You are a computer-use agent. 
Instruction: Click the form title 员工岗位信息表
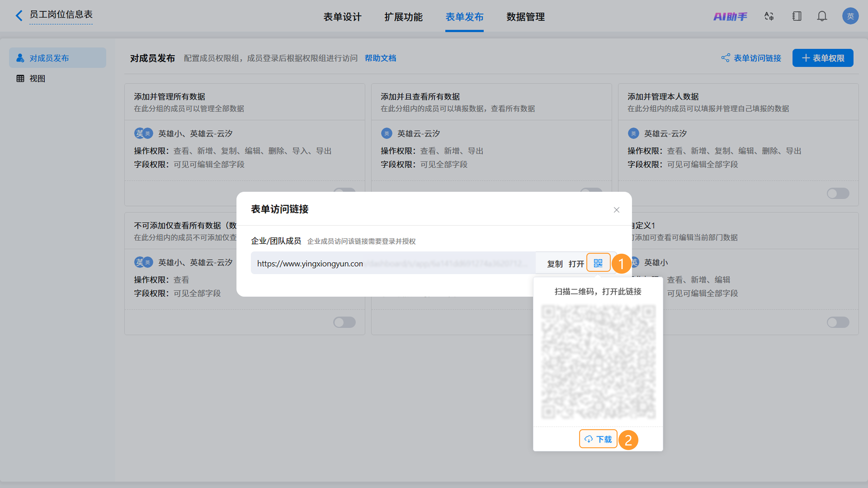tap(61, 14)
